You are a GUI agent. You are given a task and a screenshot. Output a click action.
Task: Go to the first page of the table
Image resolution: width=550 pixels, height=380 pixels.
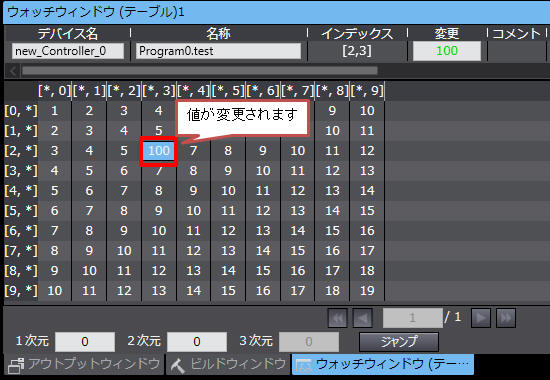click(x=337, y=318)
